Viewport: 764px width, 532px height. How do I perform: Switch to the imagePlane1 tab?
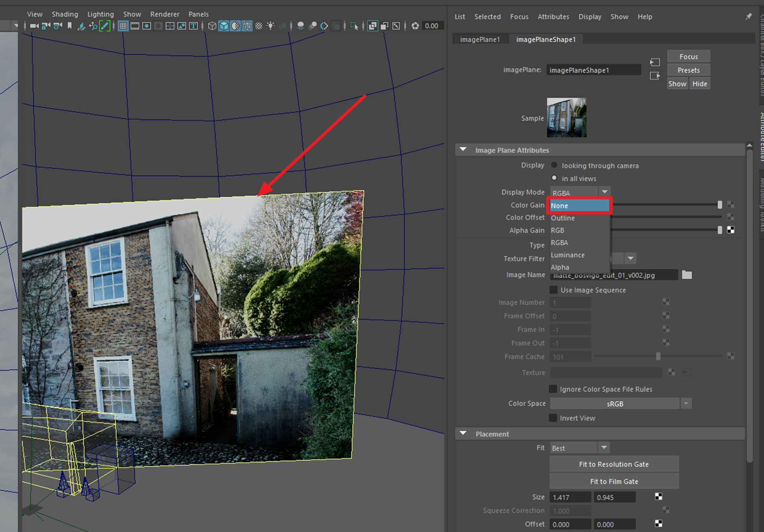[480, 39]
